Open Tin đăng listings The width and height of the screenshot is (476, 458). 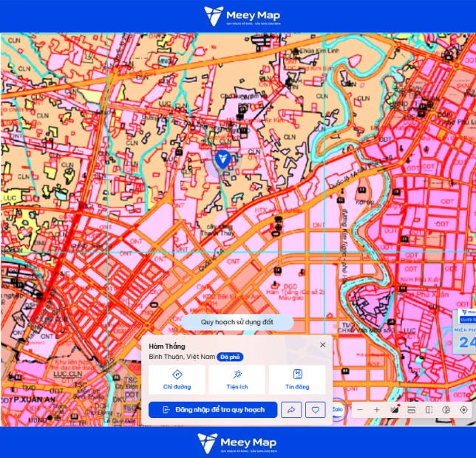pyautogui.click(x=297, y=380)
